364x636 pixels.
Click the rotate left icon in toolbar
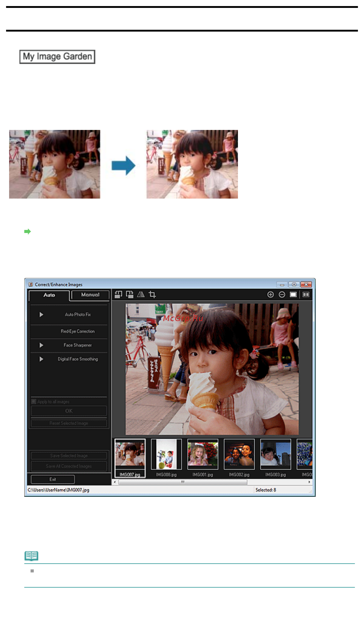pyautogui.click(x=118, y=294)
